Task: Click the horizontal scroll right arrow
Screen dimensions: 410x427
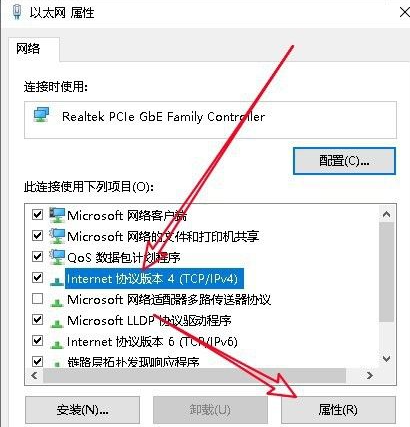Action: [370, 375]
